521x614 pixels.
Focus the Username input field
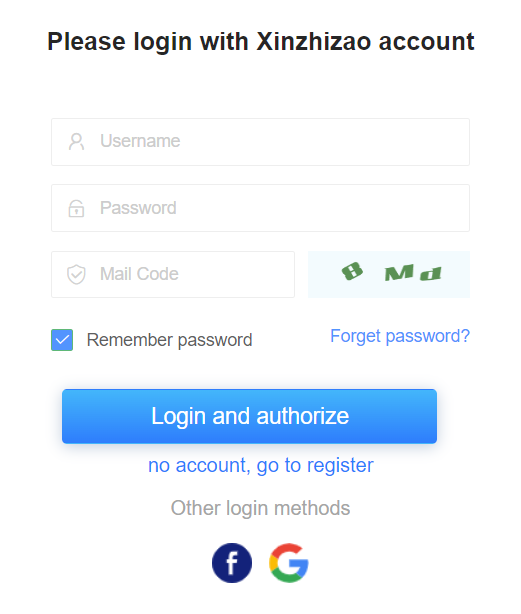point(260,142)
